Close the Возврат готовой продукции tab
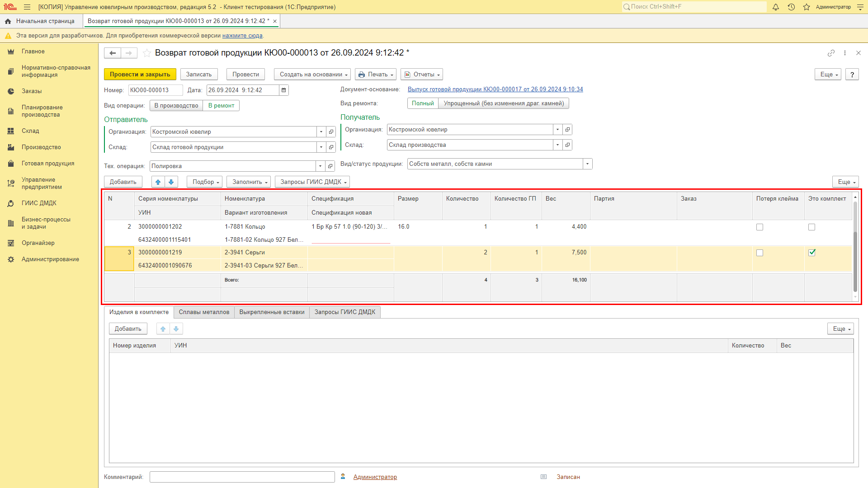The width and height of the screenshot is (868, 488). [275, 21]
